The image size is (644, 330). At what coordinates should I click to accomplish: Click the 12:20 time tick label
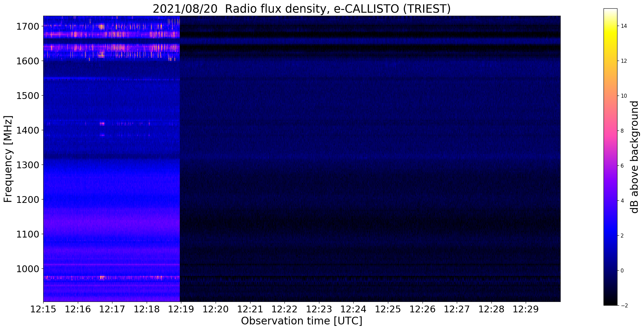point(216,309)
